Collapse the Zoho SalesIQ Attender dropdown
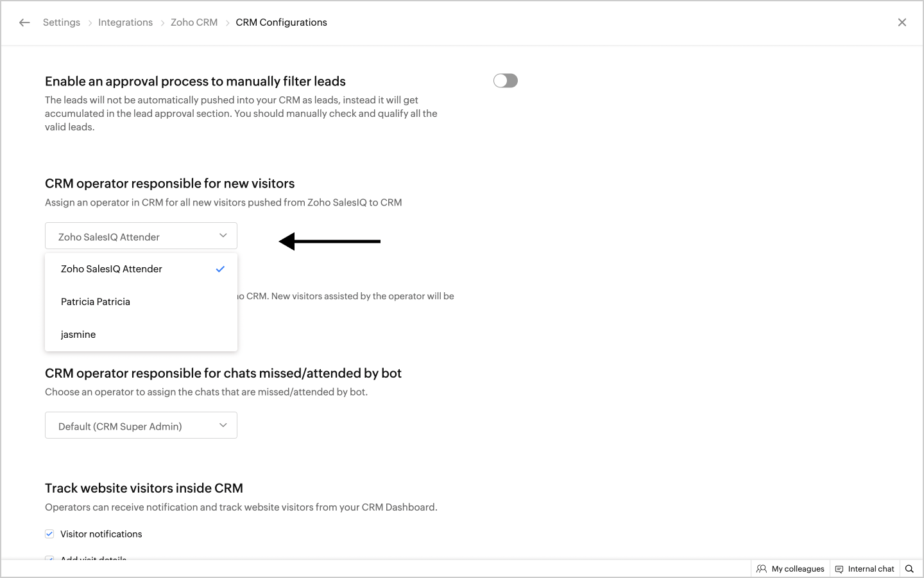 141,236
